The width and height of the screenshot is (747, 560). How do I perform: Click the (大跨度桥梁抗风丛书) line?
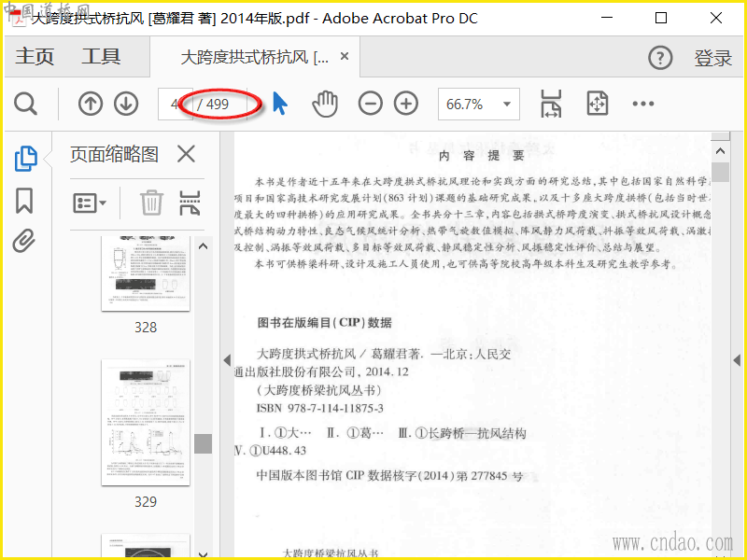click(319, 390)
